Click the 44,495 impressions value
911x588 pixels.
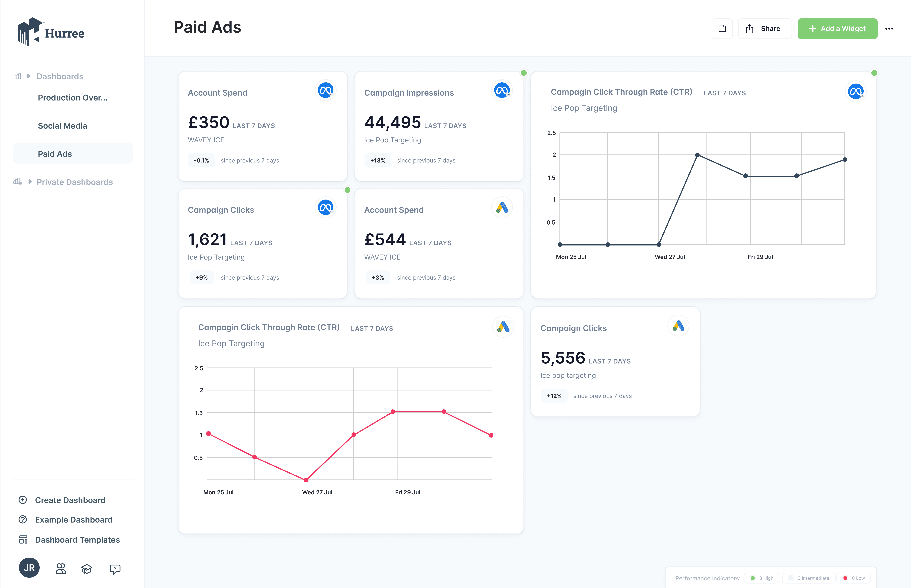coord(392,123)
